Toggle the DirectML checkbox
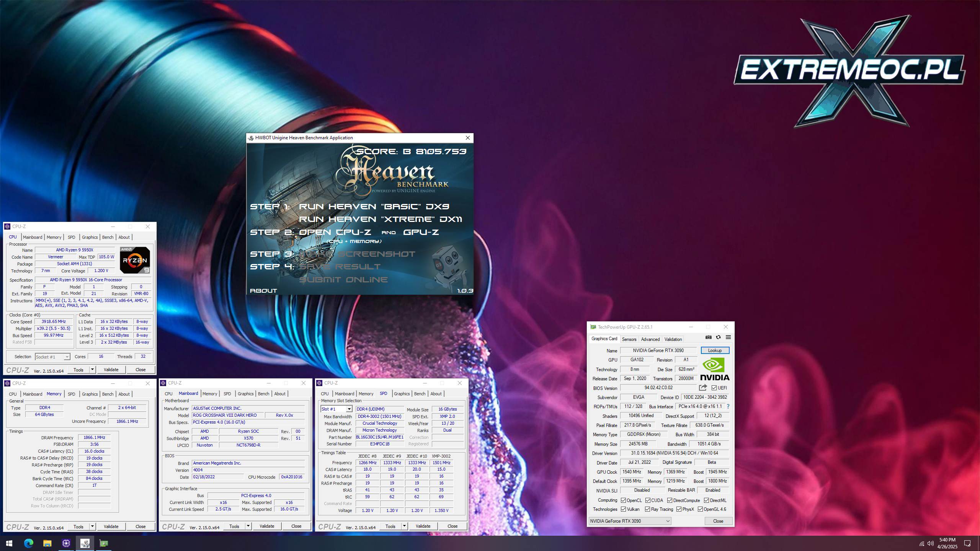The width and height of the screenshot is (980, 551). (706, 500)
